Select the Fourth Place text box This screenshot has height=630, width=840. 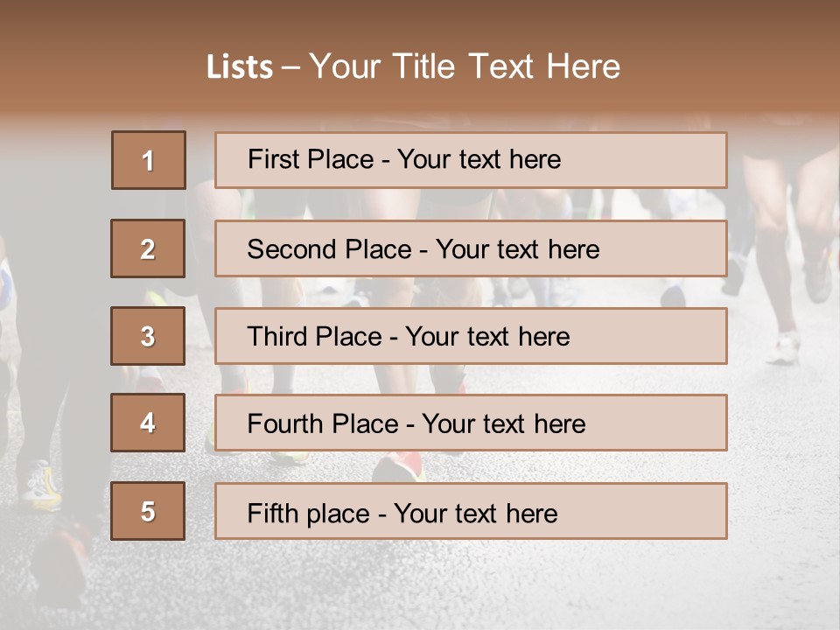(x=471, y=423)
